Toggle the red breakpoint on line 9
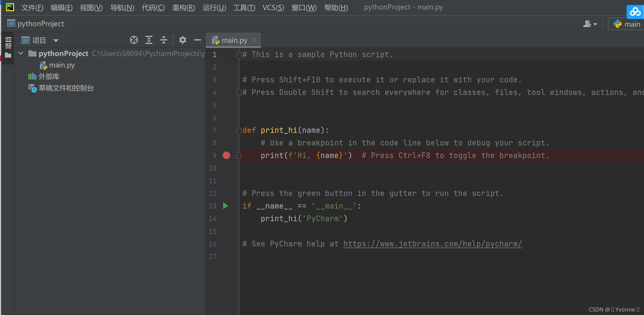Screen dimensions: 644x315 pyautogui.click(x=226, y=155)
